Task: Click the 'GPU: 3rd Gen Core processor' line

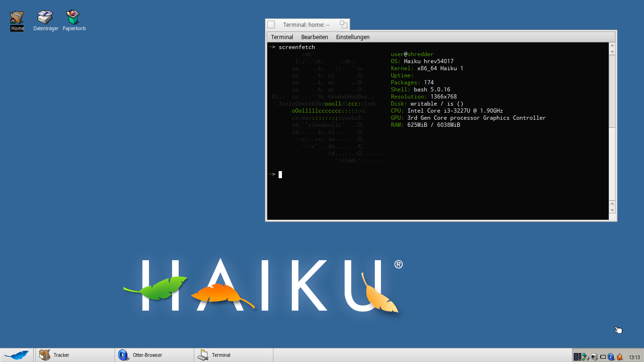Action: [468, 118]
